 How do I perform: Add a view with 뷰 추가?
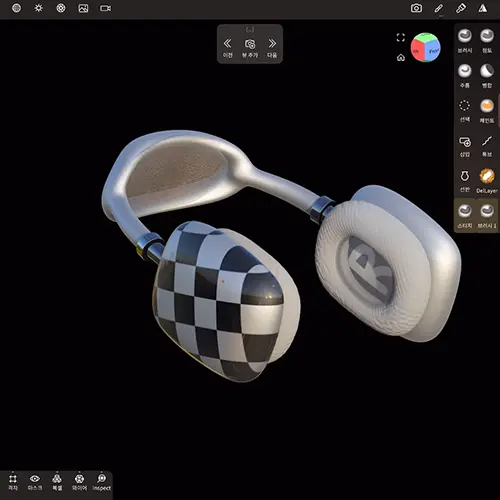click(250, 48)
